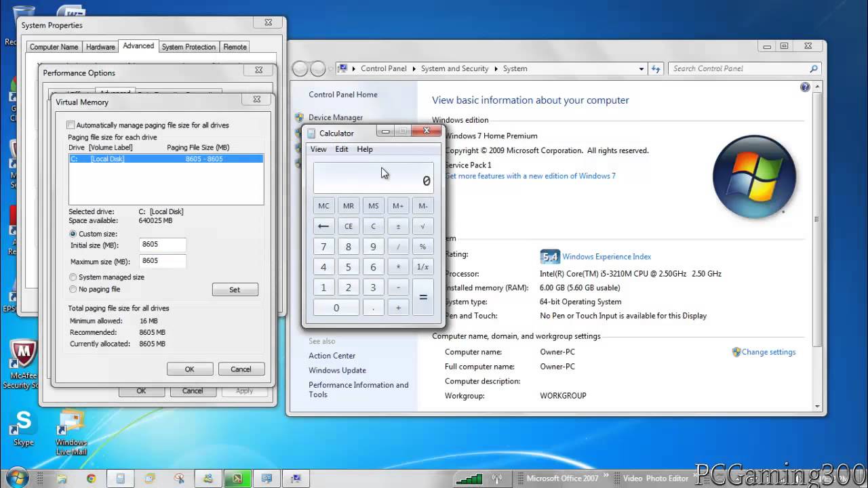Viewport: 868px width, 488px height.
Task: Click the calculator reciprocal 1/x key
Action: coord(422,267)
